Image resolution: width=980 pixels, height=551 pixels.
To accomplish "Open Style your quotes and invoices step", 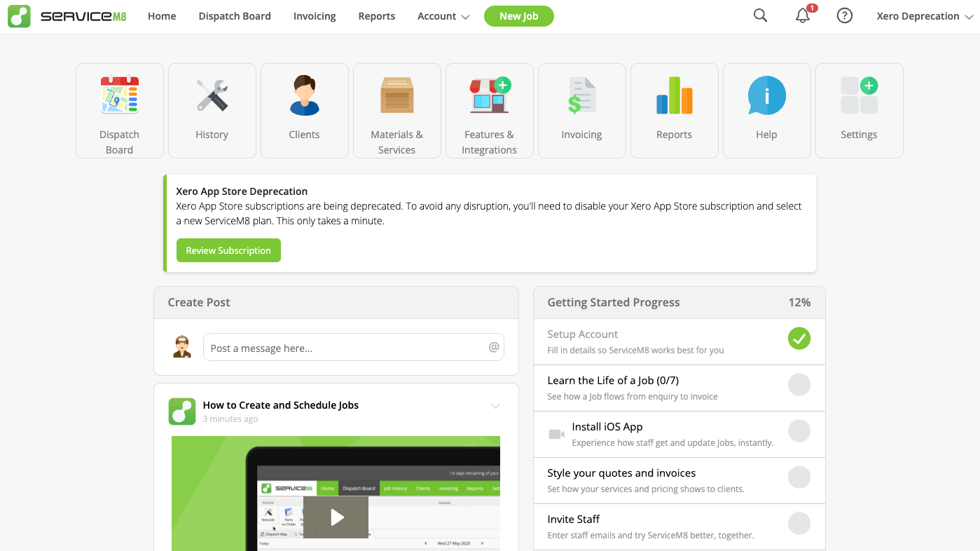I will pos(679,480).
